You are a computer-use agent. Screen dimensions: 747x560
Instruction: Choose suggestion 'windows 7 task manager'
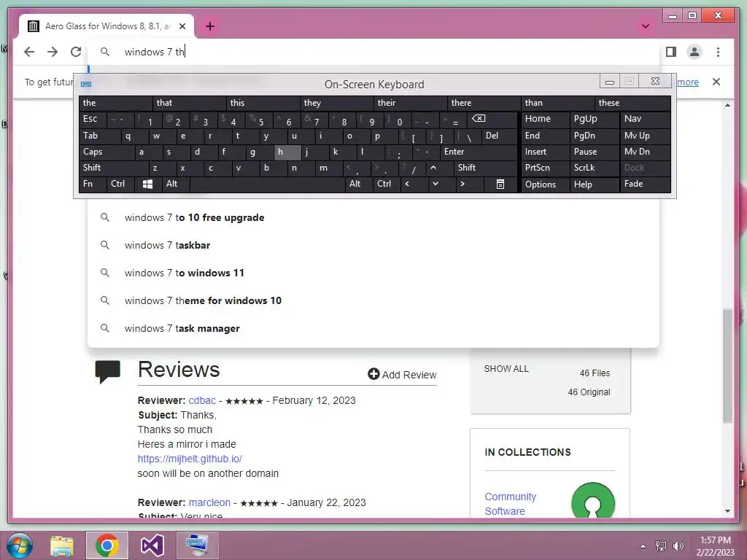(x=373, y=328)
